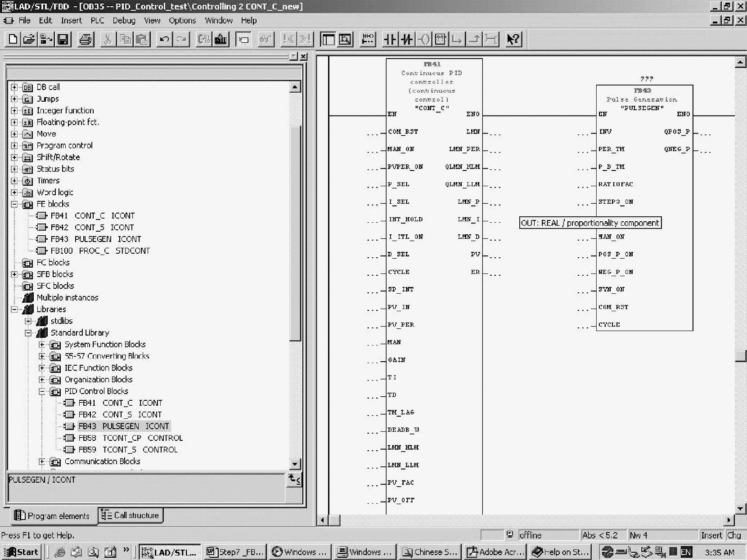Select Multiple instances tree item
747x560 pixels.
click(61, 298)
